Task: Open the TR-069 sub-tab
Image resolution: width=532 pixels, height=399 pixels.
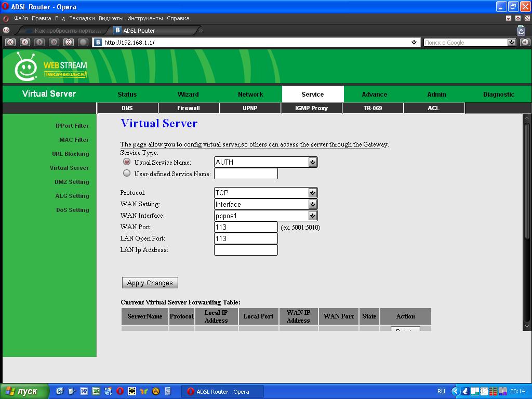Action: coord(373,108)
